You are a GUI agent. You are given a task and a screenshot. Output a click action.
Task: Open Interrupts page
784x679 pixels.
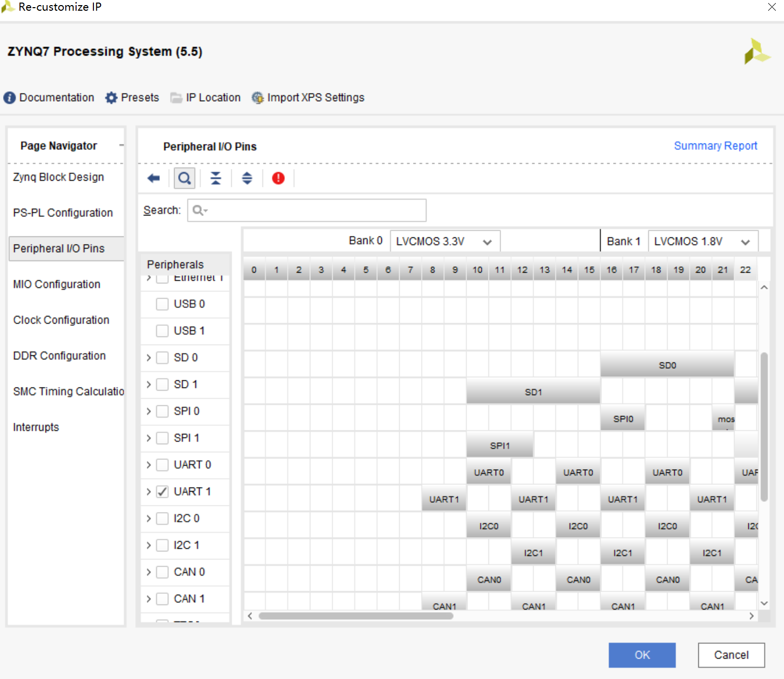pos(36,427)
